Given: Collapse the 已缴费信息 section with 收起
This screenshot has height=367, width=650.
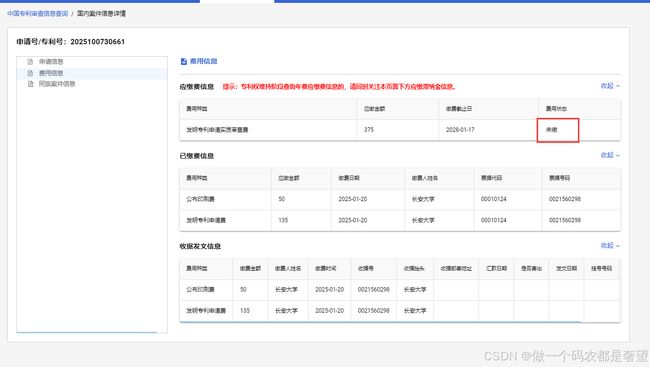Looking at the screenshot, I should click(610, 155).
